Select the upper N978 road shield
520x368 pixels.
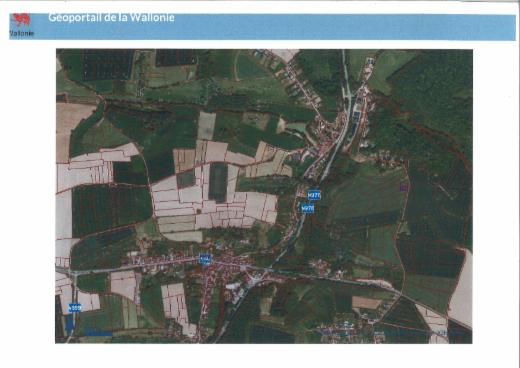pos(314,195)
